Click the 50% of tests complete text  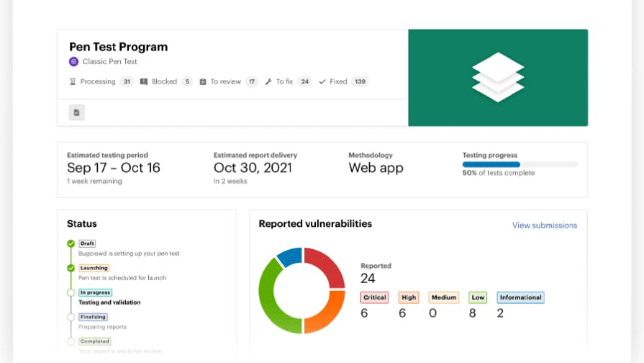499,173
